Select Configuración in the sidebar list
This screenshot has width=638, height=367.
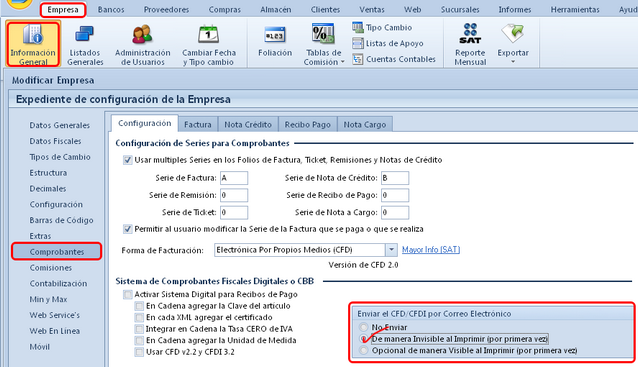[56, 205]
